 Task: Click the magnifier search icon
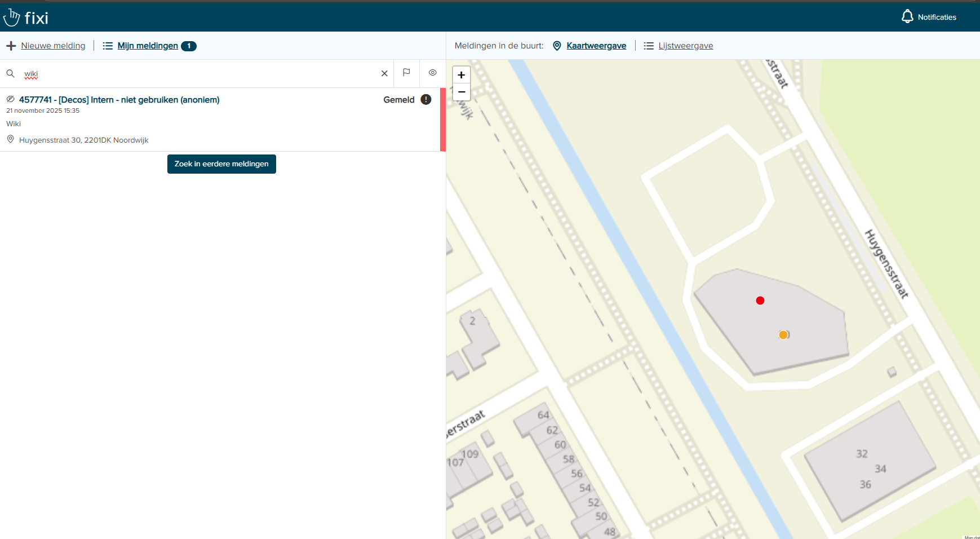tap(10, 74)
